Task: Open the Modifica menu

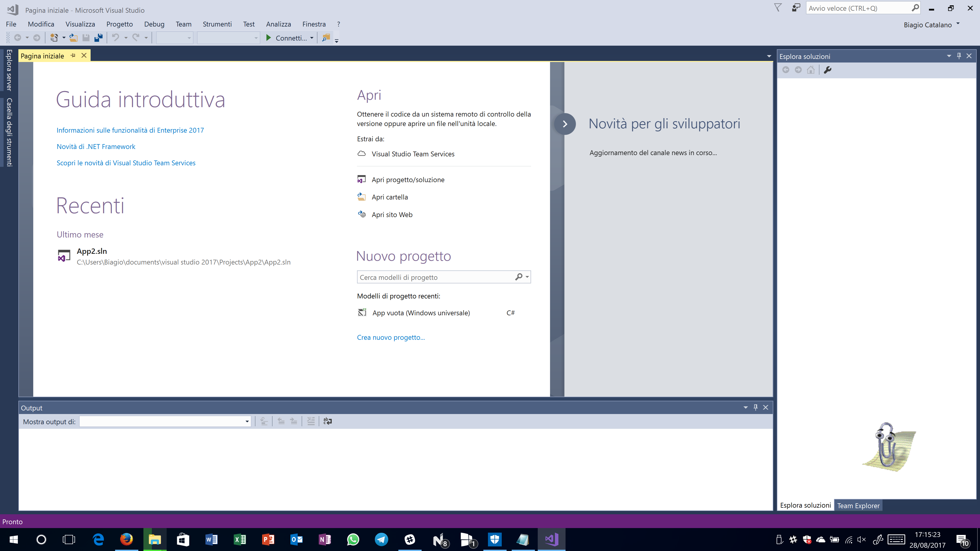Action: point(41,24)
